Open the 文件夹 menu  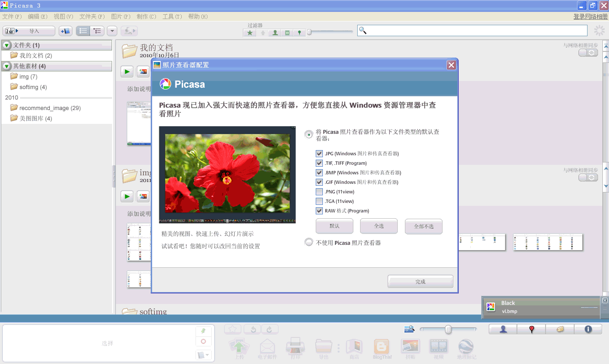coord(92,16)
